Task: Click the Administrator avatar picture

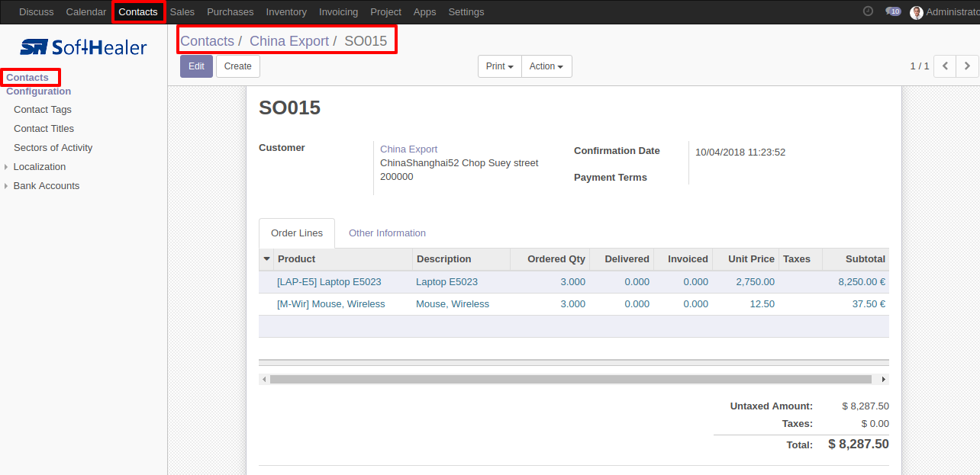Action: pyautogui.click(x=917, y=12)
